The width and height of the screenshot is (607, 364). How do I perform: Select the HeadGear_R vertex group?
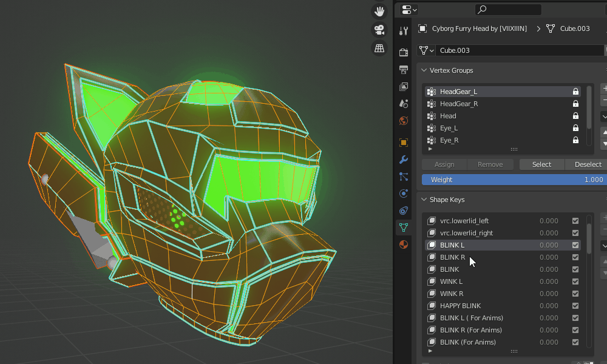503,104
